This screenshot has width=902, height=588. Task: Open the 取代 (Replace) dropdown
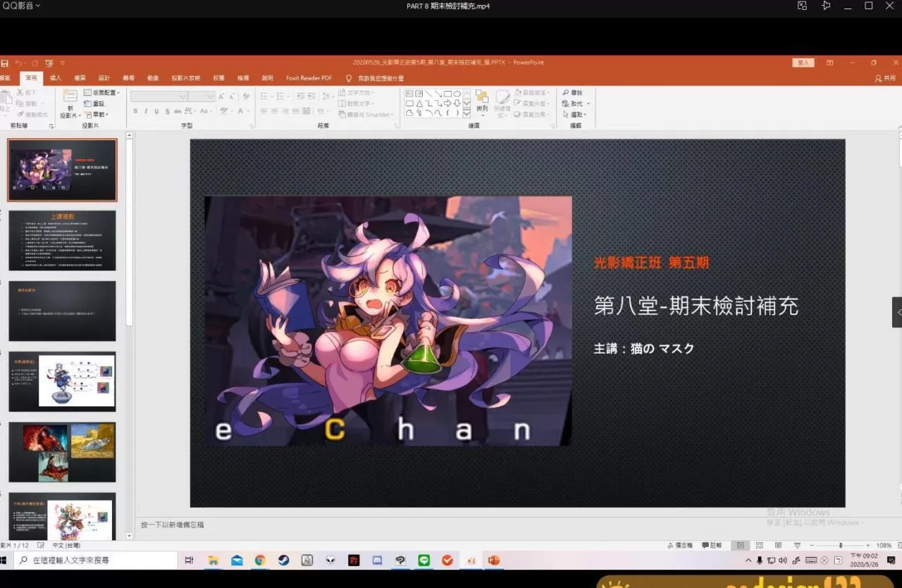coord(574,103)
